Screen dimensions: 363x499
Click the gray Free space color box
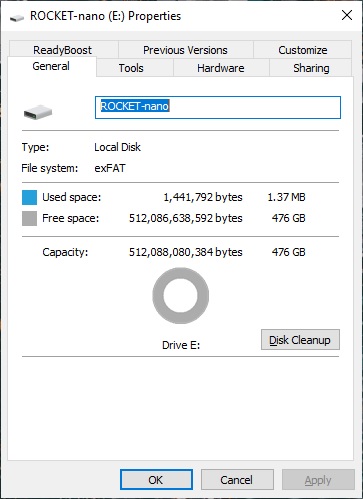[29, 218]
